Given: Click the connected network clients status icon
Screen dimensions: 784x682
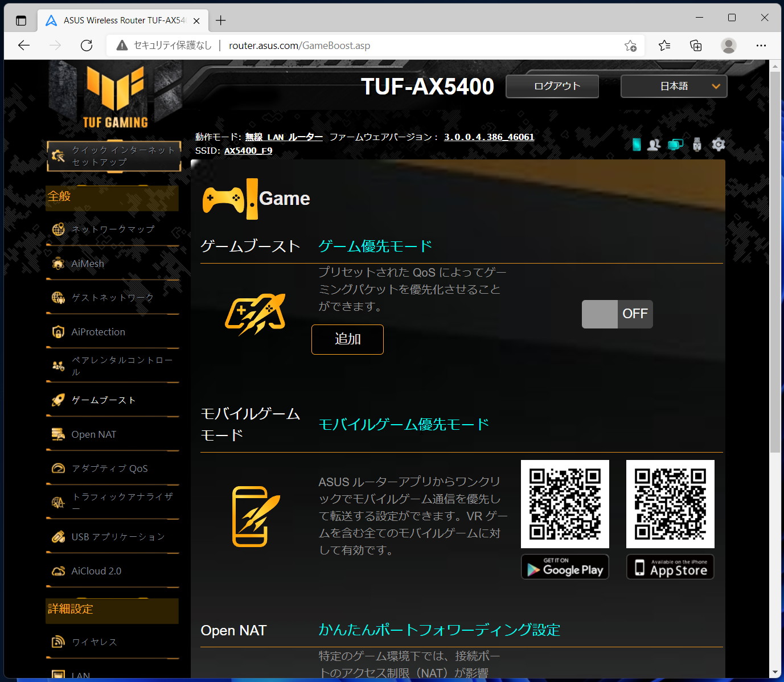Looking at the screenshot, I should pyautogui.click(x=675, y=145).
